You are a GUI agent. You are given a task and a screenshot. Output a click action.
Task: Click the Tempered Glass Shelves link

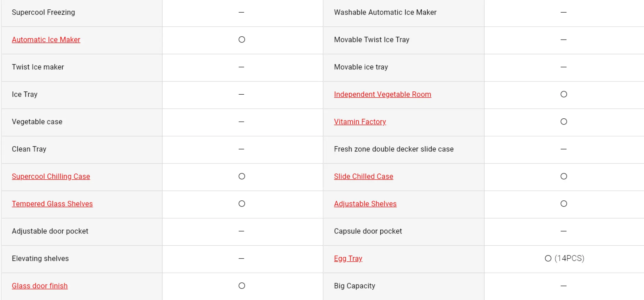(x=52, y=204)
